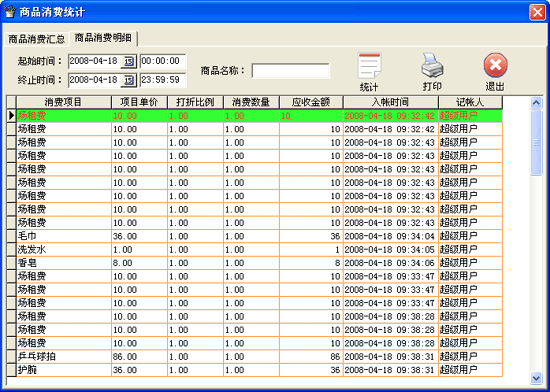The width and height of the screenshot is (550, 392).
Task: Click 消费数量 column header
Action: [x=251, y=102]
